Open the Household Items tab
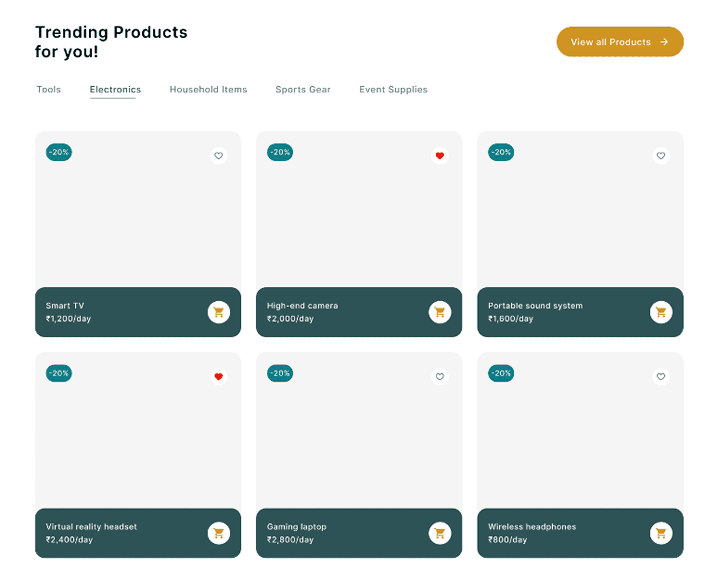 tap(208, 90)
